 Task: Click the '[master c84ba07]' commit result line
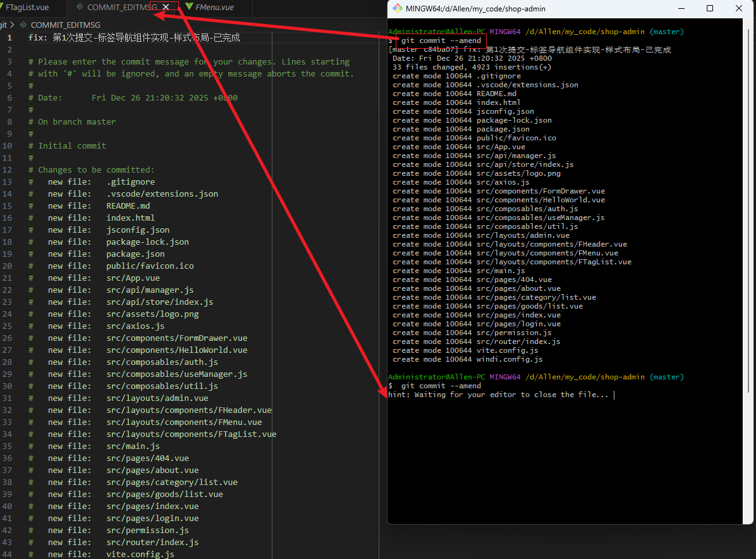coord(530,50)
